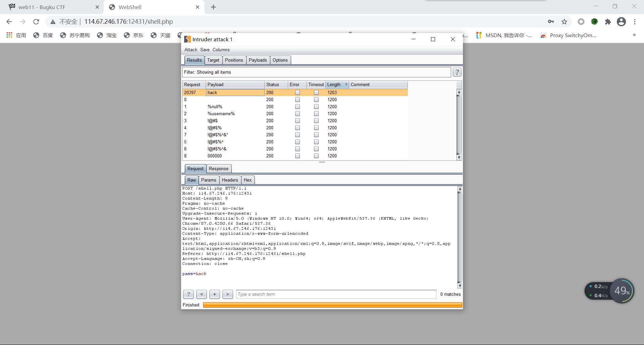Click the filter help question mark icon
Image resolution: width=644 pixels, height=345 pixels.
click(457, 72)
